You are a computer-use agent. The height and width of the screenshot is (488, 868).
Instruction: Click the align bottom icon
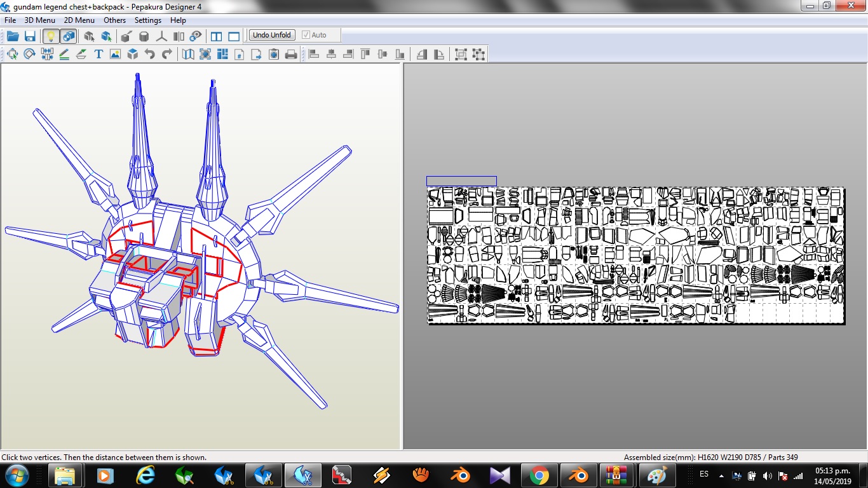[x=400, y=54]
